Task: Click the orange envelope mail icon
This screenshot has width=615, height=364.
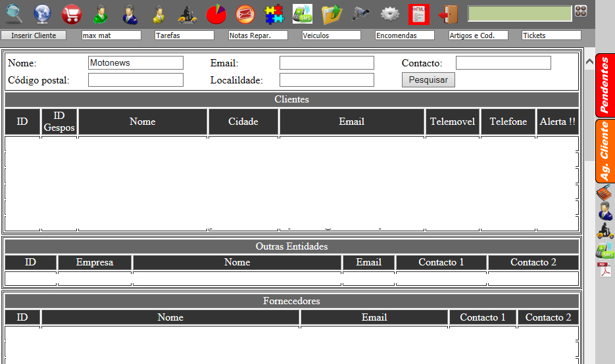Action: pos(245,14)
